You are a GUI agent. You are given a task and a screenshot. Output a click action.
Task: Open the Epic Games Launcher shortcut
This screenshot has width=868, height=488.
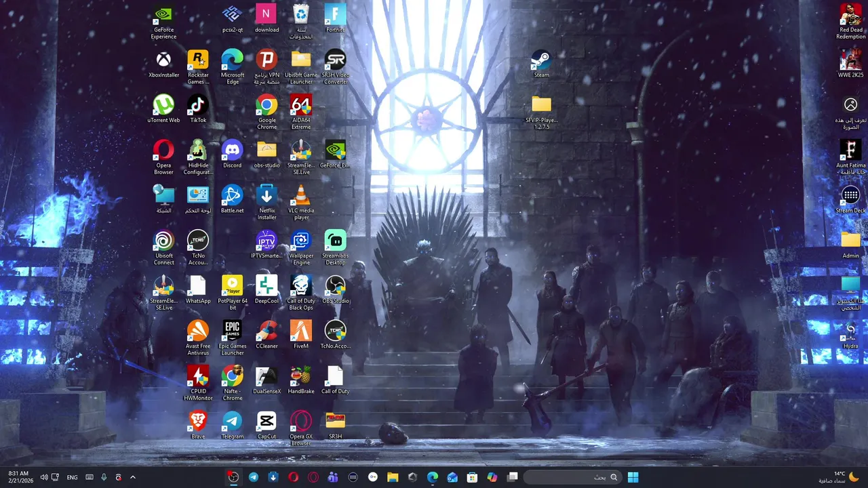pos(233,338)
